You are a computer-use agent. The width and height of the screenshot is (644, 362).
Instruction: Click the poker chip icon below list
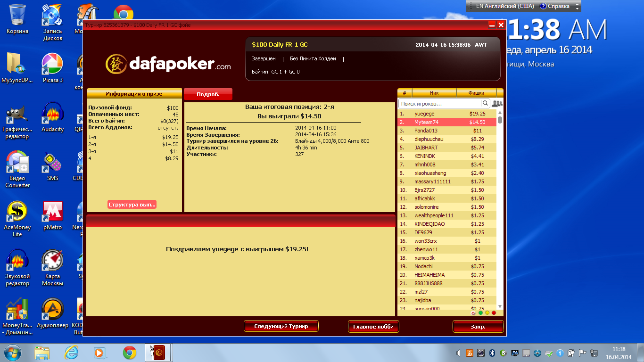coord(473,313)
